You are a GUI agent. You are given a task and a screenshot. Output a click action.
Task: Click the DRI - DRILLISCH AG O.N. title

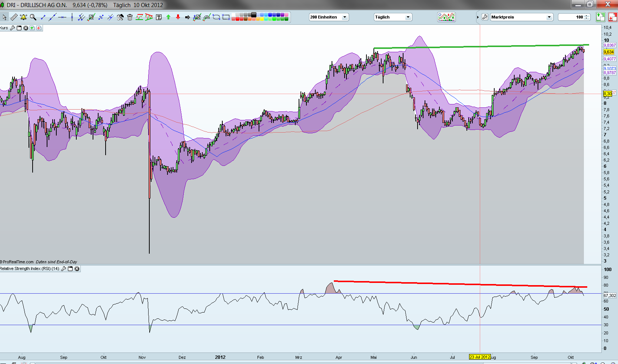point(37,5)
